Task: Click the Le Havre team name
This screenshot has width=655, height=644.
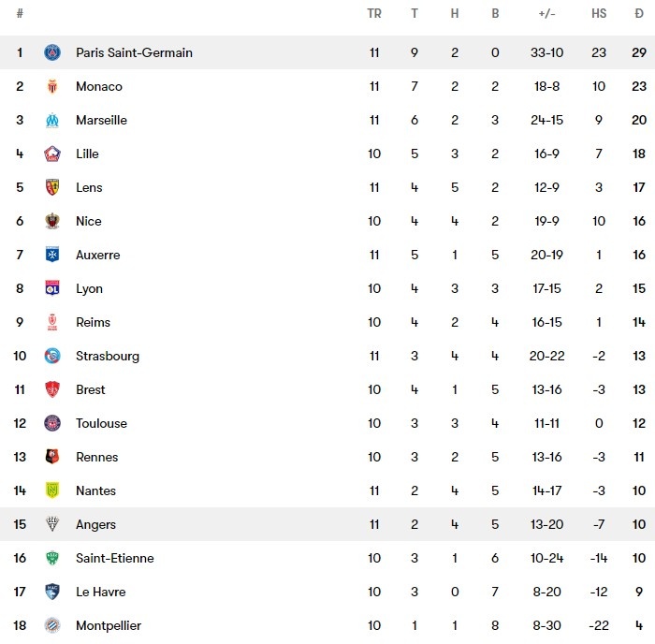Action: click(x=100, y=592)
